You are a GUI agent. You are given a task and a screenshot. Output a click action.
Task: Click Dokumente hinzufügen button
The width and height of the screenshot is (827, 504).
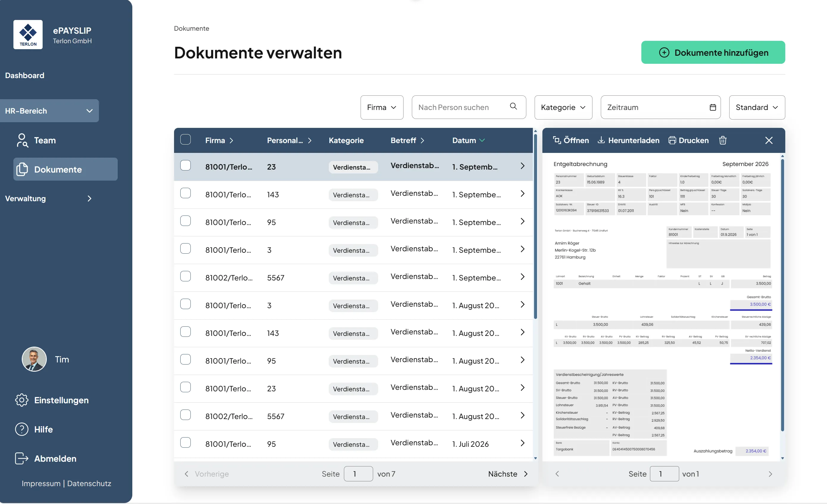coord(713,52)
